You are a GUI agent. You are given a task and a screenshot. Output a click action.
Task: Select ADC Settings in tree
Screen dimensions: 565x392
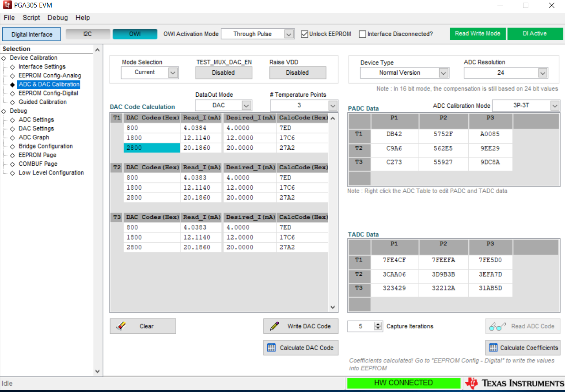(36, 120)
